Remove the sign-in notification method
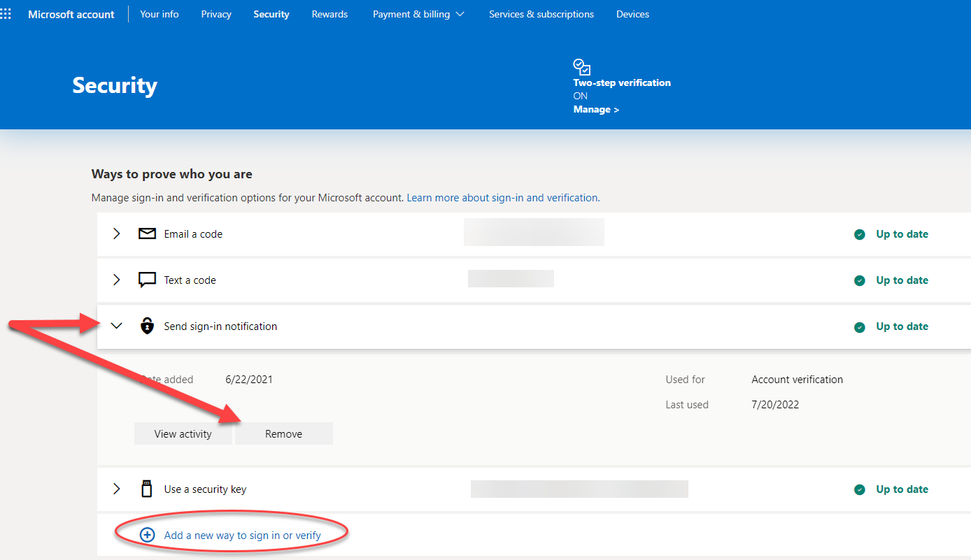The height and width of the screenshot is (560, 971). (x=283, y=433)
